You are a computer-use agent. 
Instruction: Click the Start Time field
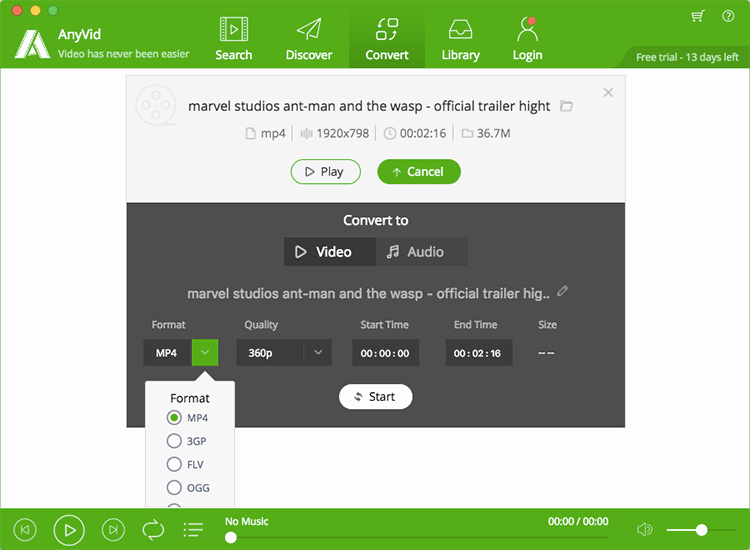coord(386,352)
